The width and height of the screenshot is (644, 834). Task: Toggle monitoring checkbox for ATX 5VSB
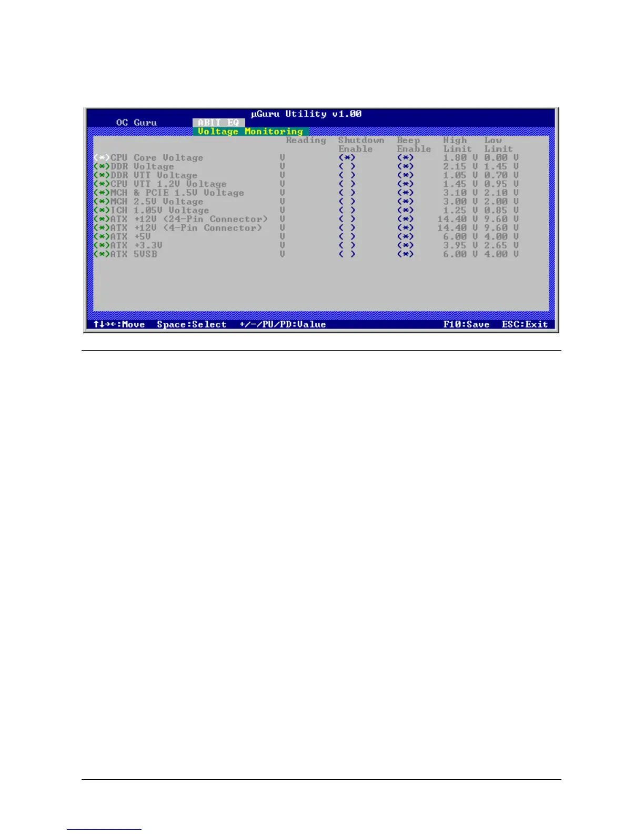[x=102, y=254]
